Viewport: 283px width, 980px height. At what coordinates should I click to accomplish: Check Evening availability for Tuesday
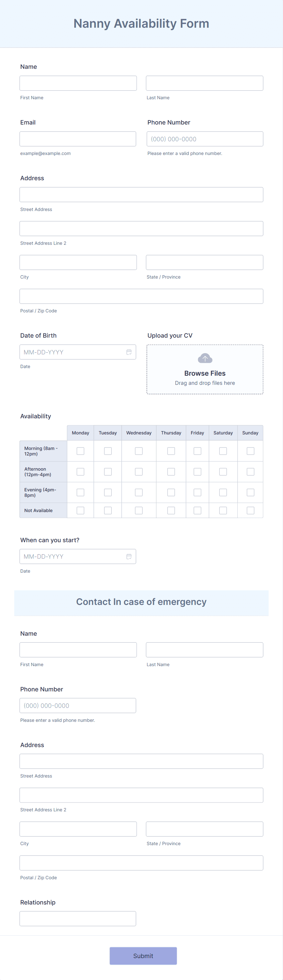click(x=108, y=492)
